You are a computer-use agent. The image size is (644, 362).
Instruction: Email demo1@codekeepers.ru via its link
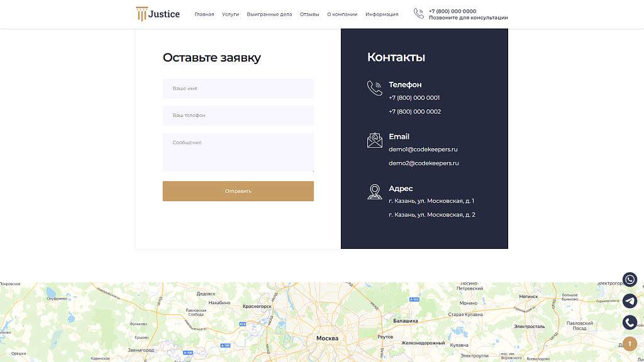(423, 149)
